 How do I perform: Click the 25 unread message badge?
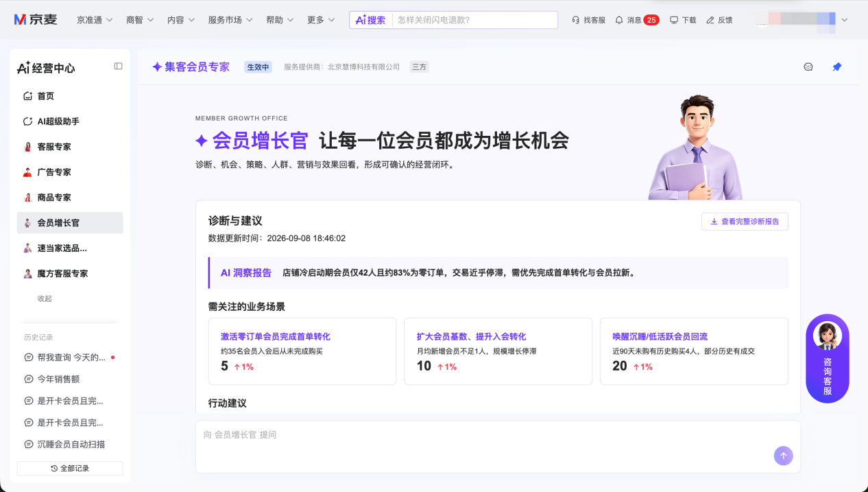tap(651, 20)
